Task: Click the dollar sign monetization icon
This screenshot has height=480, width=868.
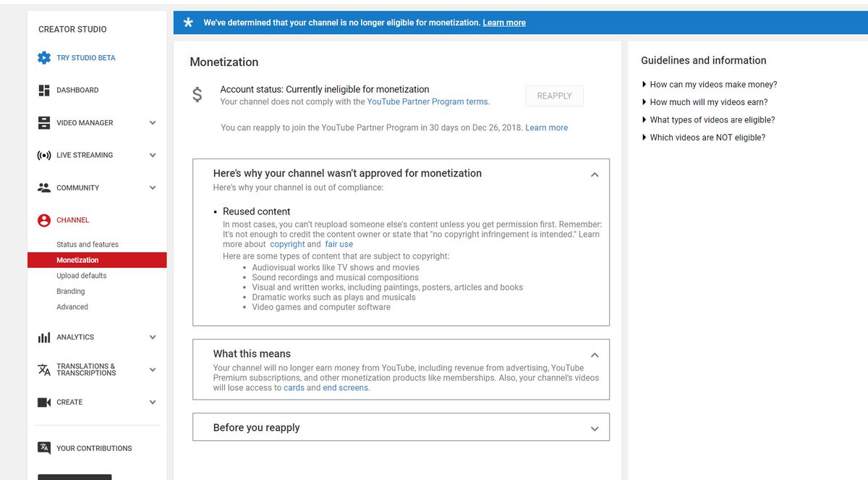Action: coord(197,96)
